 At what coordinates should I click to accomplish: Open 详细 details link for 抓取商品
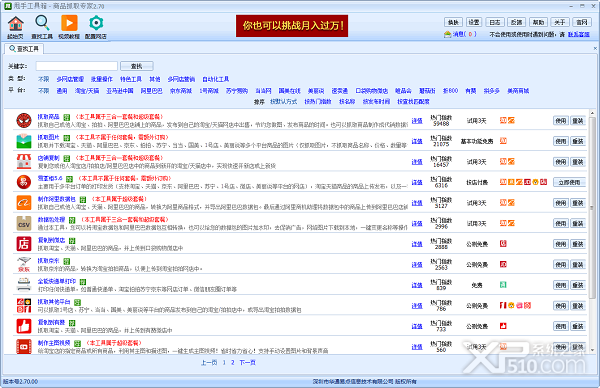pos(417,121)
